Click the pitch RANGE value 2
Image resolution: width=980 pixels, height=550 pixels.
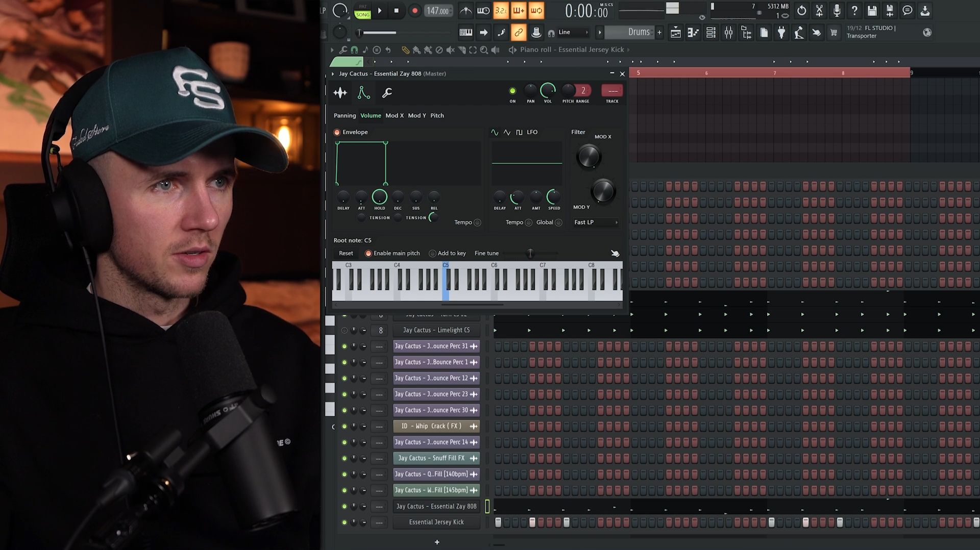click(x=583, y=90)
